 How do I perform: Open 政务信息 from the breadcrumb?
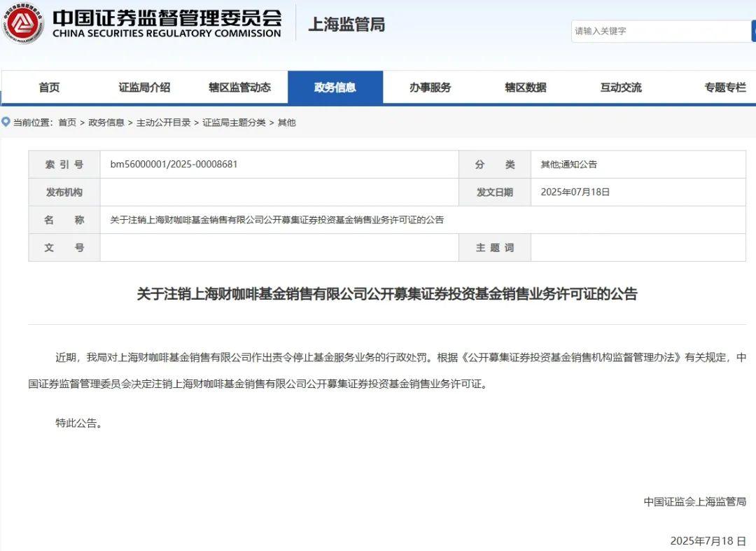pyautogui.click(x=105, y=122)
